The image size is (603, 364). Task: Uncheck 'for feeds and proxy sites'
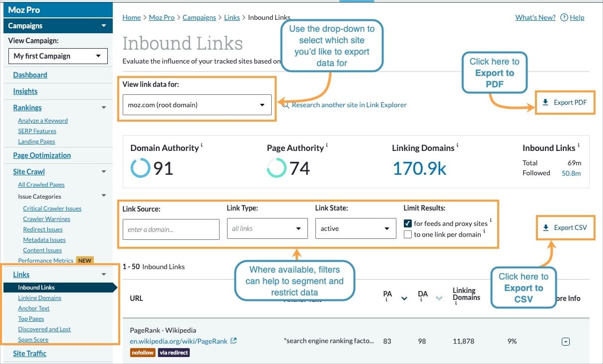(x=408, y=223)
